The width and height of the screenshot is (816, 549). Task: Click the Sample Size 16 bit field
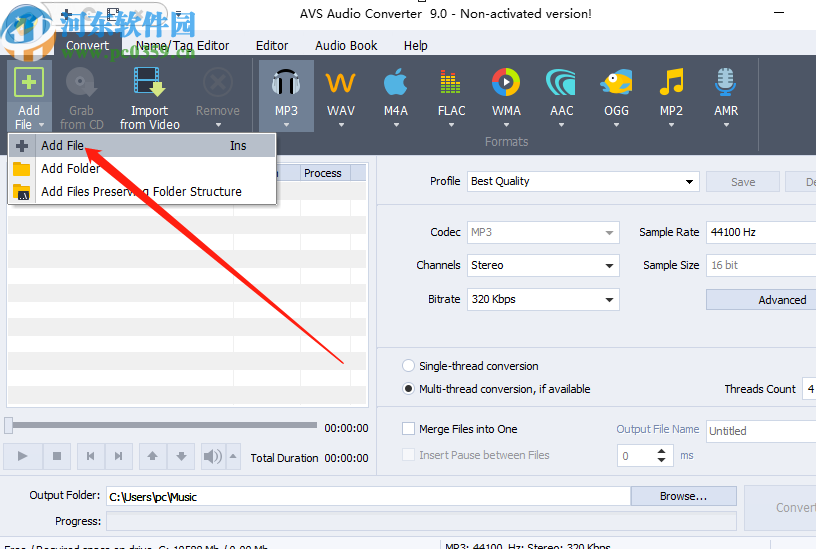pyautogui.click(x=761, y=265)
